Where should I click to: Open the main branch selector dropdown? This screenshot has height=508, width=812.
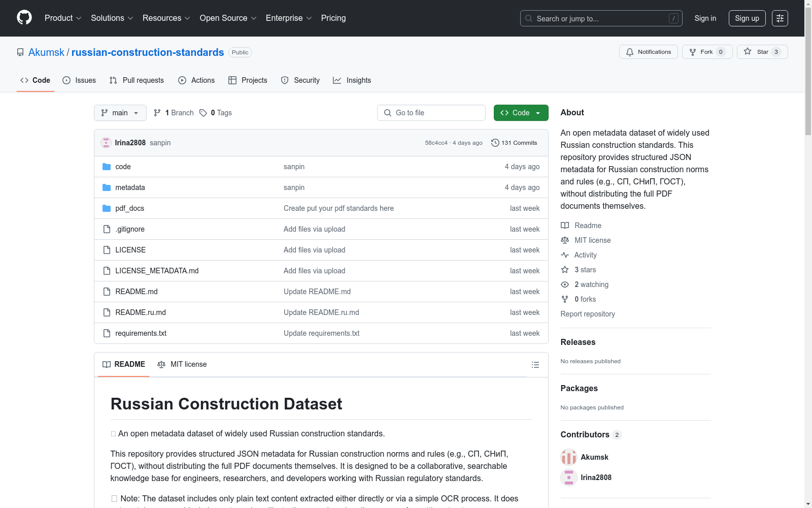[x=120, y=113]
